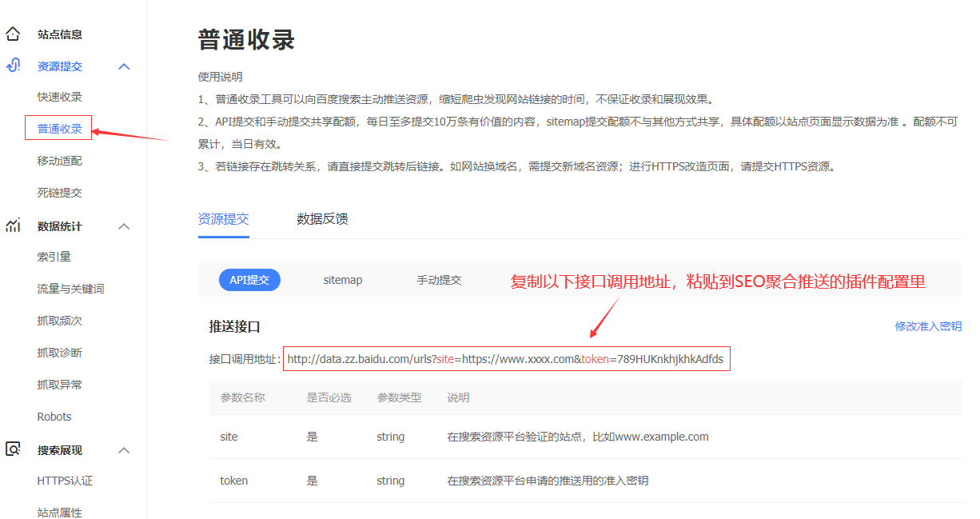This screenshot has width=980, height=519.
Task: Click 是 in the site row
Action: pos(313,437)
